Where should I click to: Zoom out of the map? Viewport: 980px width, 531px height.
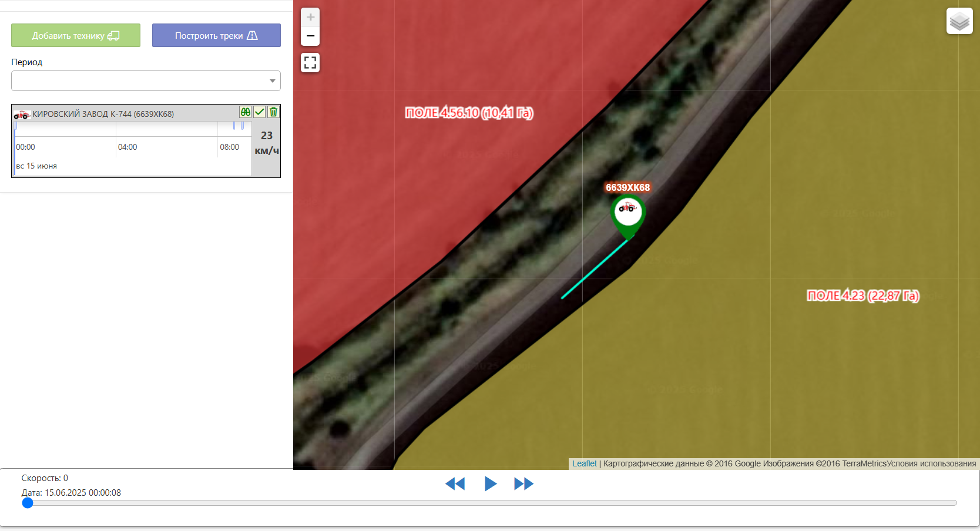[310, 36]
